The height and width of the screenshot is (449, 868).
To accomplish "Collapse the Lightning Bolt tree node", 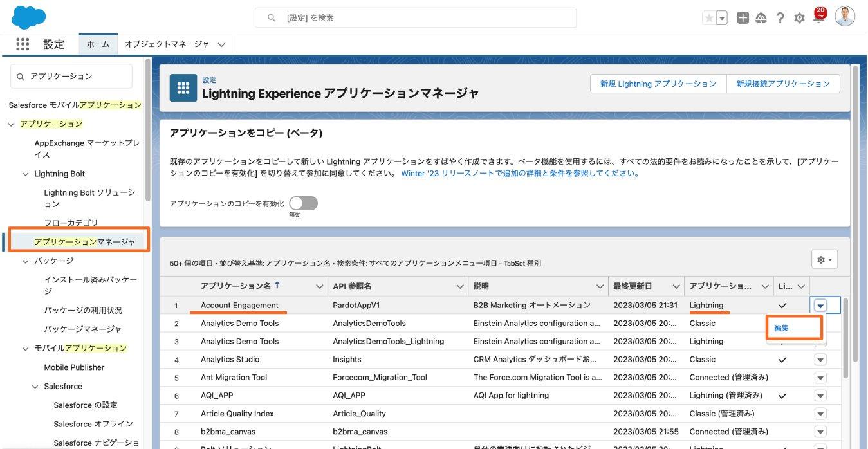I will point(26,174).
